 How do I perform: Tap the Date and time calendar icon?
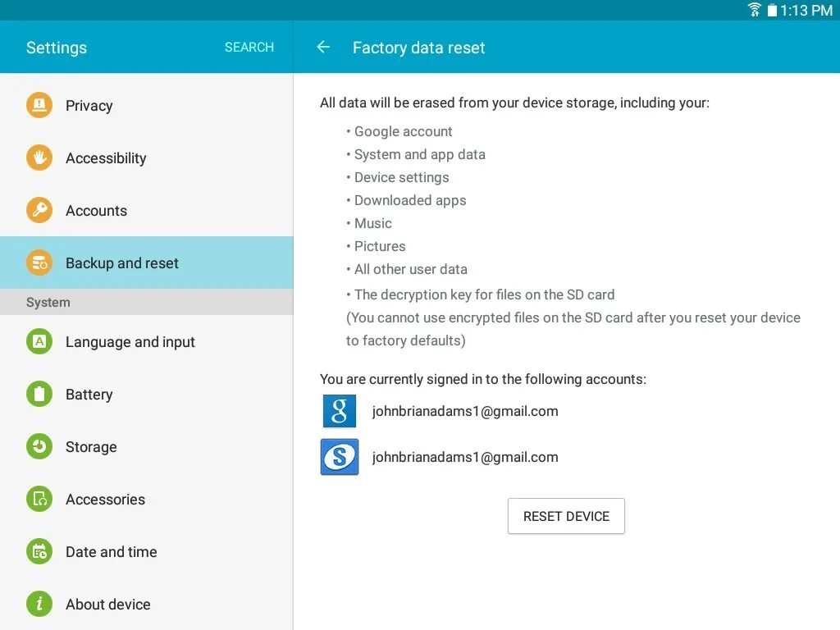[39, 551]
